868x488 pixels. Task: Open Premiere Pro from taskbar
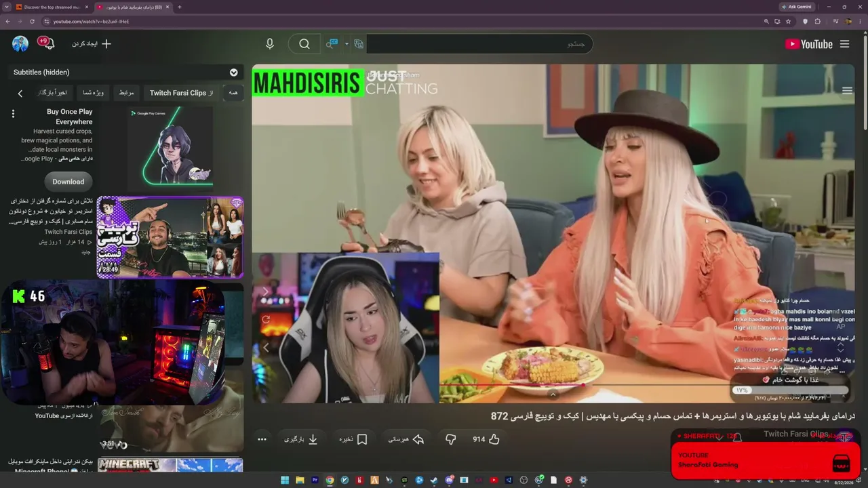(x=315, y=480)
